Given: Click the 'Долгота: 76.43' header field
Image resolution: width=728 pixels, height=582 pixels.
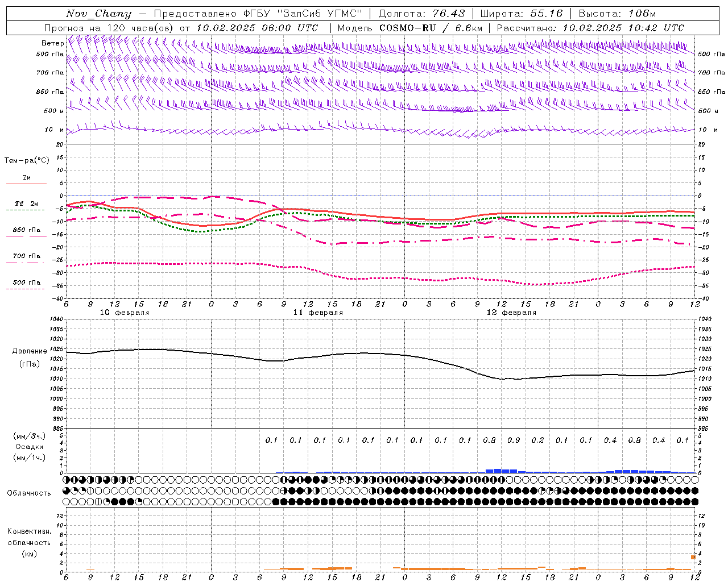Looking at the screenshot, I should pos(421,14).
